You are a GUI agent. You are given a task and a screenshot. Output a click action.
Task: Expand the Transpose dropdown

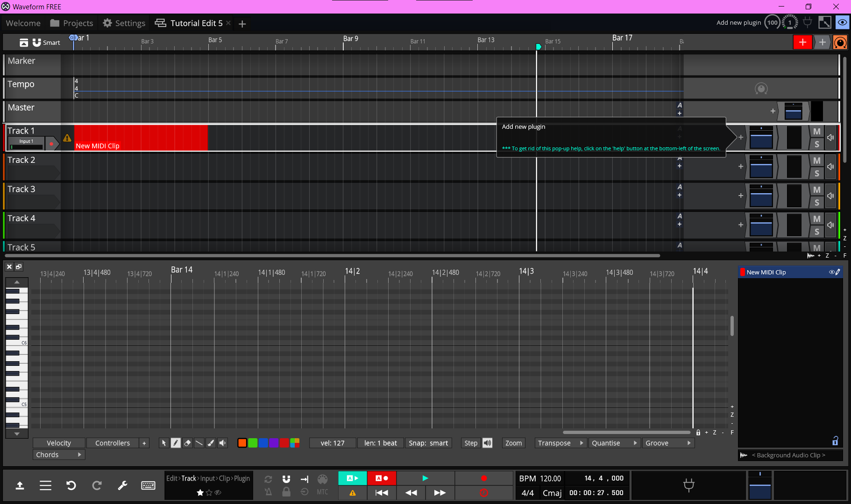tap(560, 443)
